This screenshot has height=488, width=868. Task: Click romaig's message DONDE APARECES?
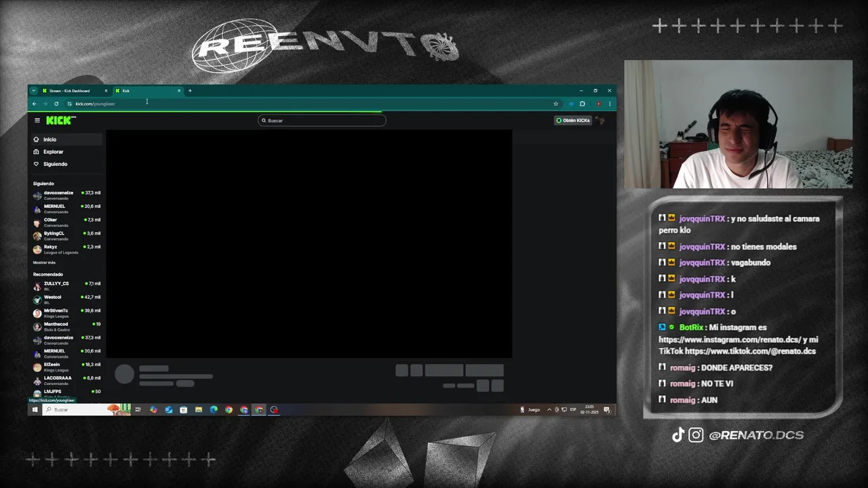coord(736,367)
